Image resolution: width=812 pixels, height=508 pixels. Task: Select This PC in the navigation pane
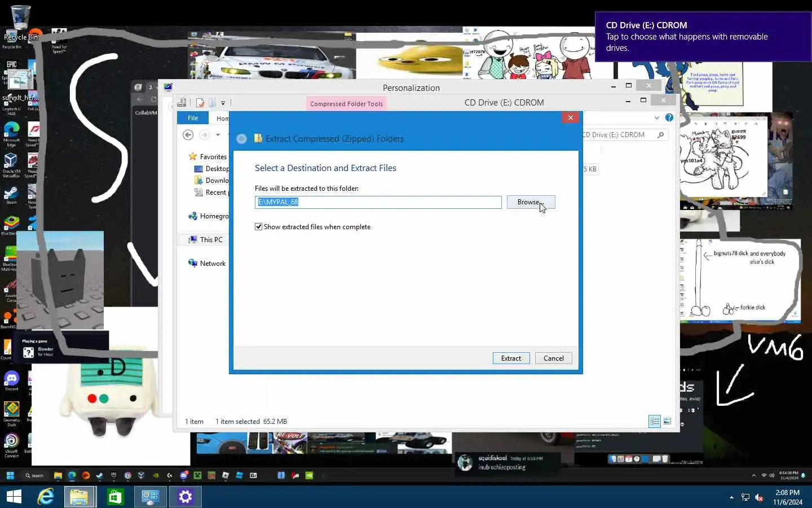click(206, 239)
